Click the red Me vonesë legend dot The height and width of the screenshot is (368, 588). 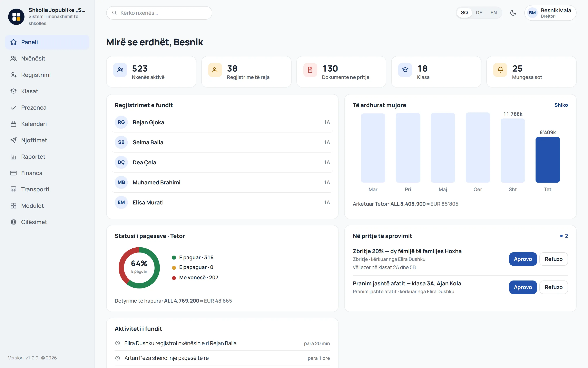point(174,278)
